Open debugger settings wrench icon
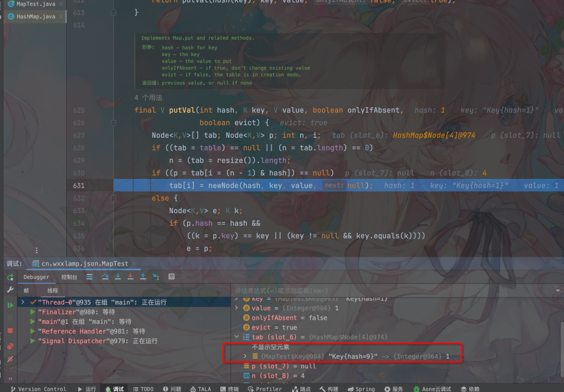The height and width of the screenshot is (392, 564). [x=10, y=290]
